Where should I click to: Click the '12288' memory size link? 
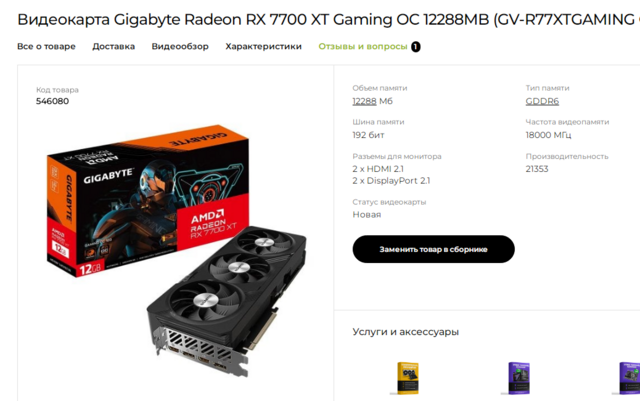(364, 101)
